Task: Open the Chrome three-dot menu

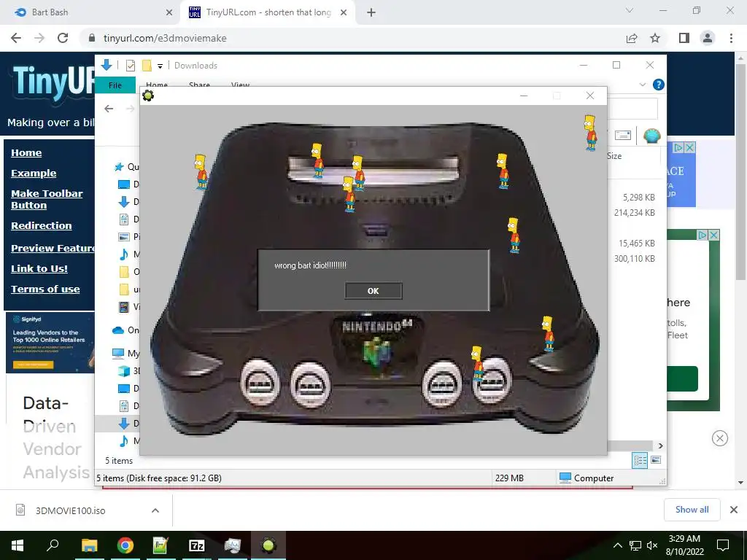Action: pos(731,38)
